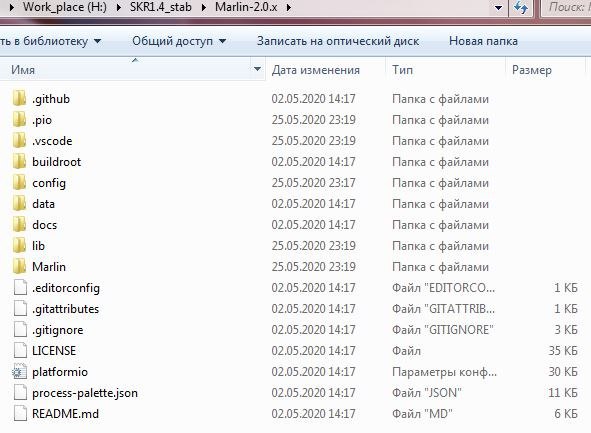The image size is (591, 433).
Task: Select the data folder icon
Action: [x=19, y=204]
